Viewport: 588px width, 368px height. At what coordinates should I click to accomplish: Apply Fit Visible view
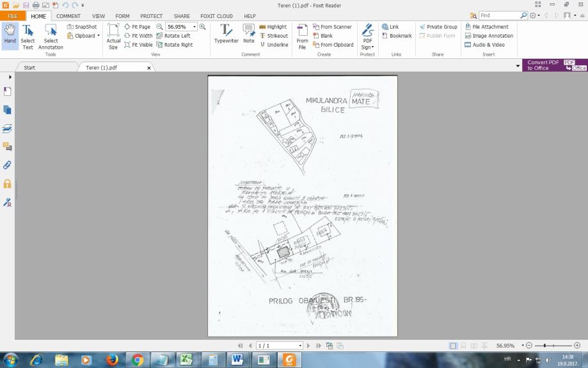tap(138, 45)
